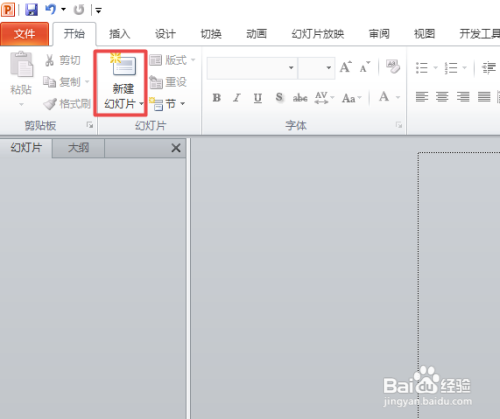Toggle text shadow S button
This screenshot has width=500, height=419.
(279, 98)
